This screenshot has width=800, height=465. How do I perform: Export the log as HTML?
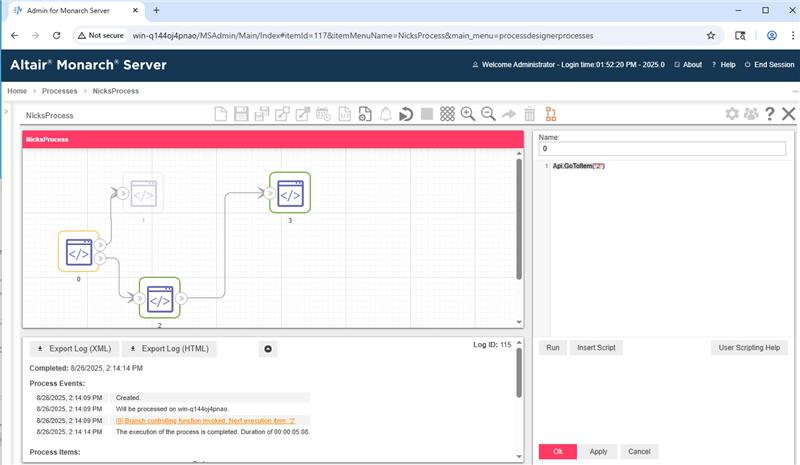click(x=169, y=349)
